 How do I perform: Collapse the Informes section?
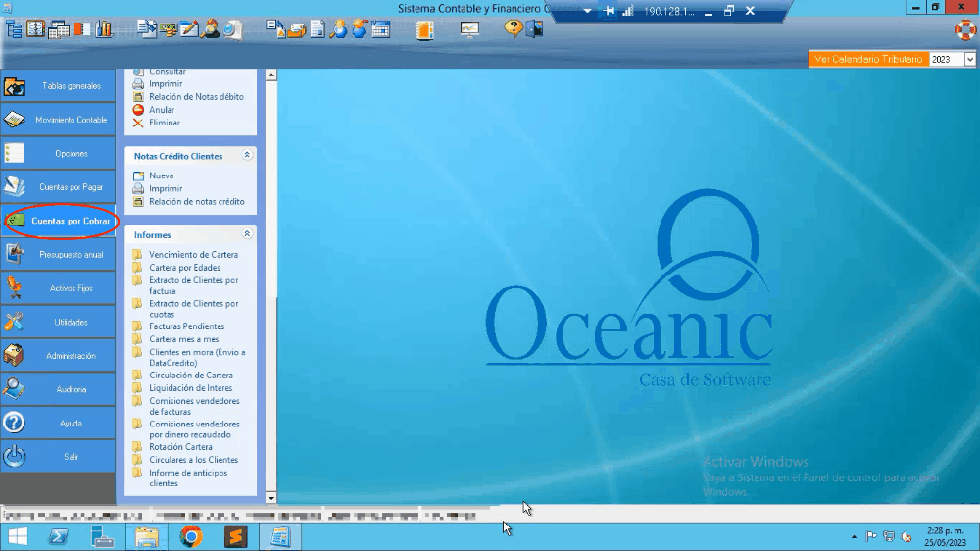click(x=247, y=235)
